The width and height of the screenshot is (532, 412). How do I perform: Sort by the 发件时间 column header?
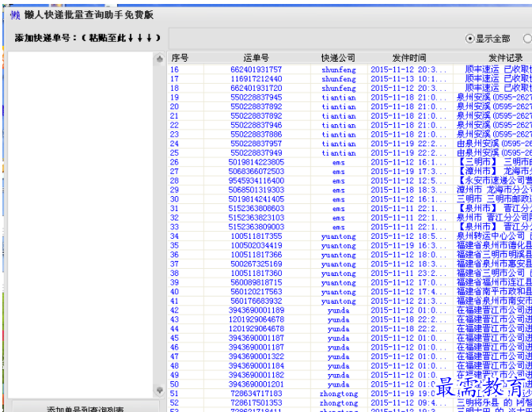pyautogui.click(x=409, y=58)
